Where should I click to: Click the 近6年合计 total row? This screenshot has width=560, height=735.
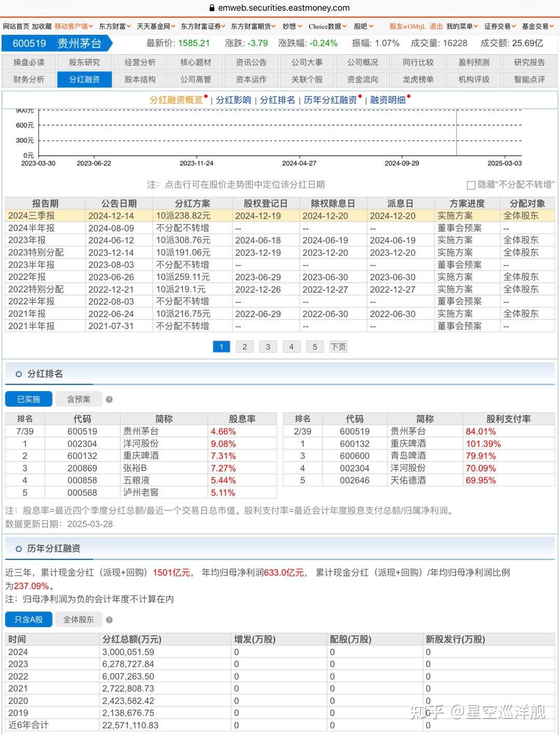(x=280, y=725)
